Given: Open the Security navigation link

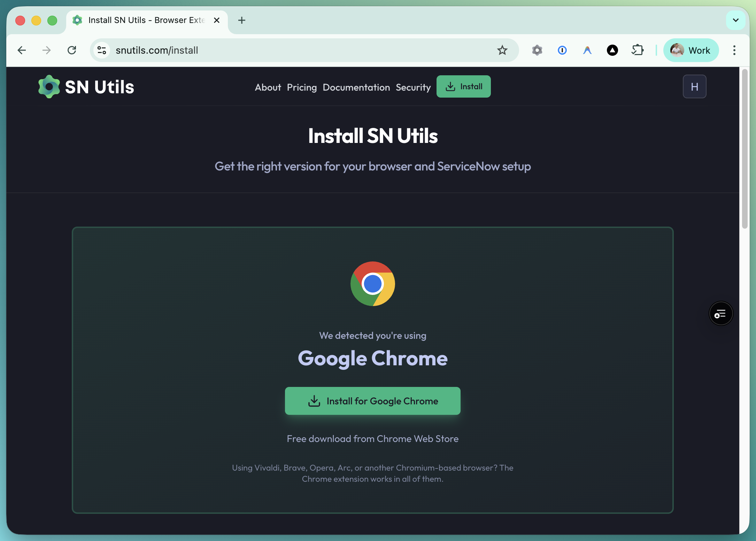Looking at the screenshot, I should [x=413, y=87].
